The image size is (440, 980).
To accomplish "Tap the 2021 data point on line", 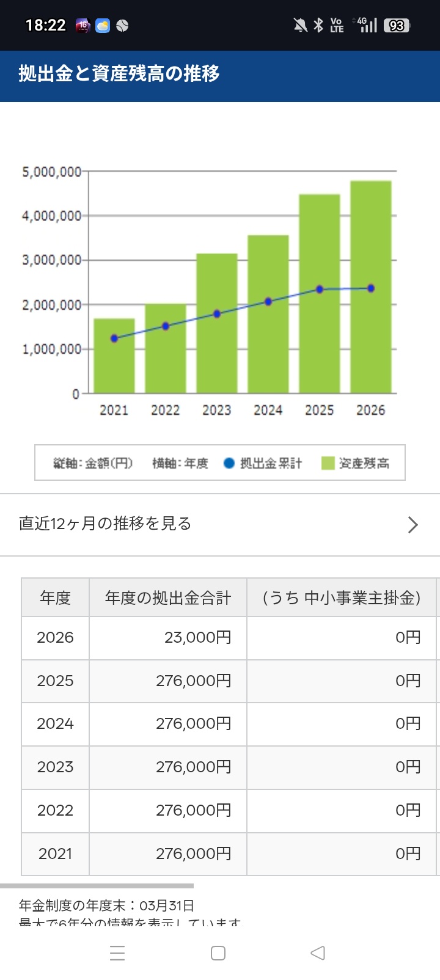I will [x=114, y=338].
